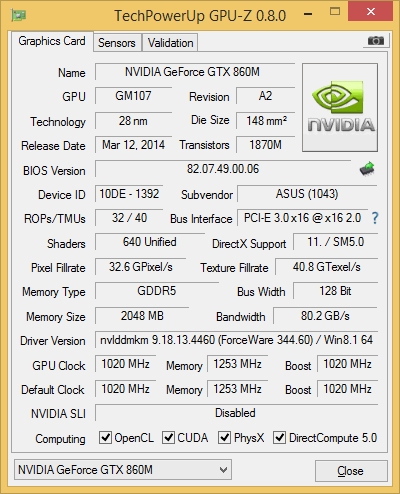400x494 pixels.
Task: Click the Die Size value 148 mm²
Action: click(266, 121)
